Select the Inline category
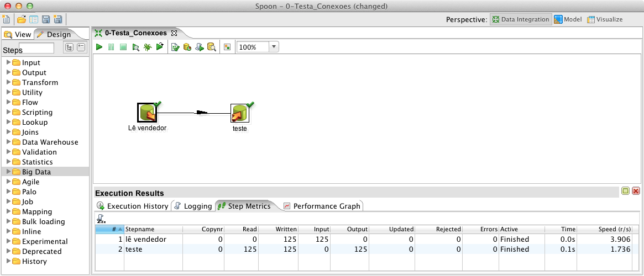This screenshot has width=644, height=276. pos(32,231)
